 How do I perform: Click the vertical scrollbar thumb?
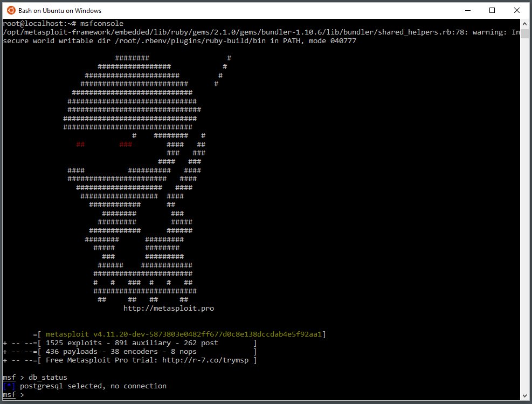click(524, 33)
